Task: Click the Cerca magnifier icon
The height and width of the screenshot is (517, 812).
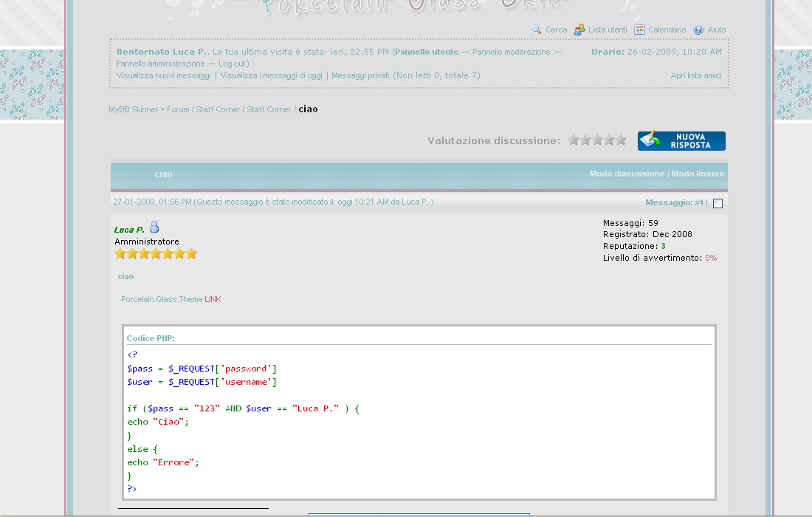Action: tap(537, 30)
